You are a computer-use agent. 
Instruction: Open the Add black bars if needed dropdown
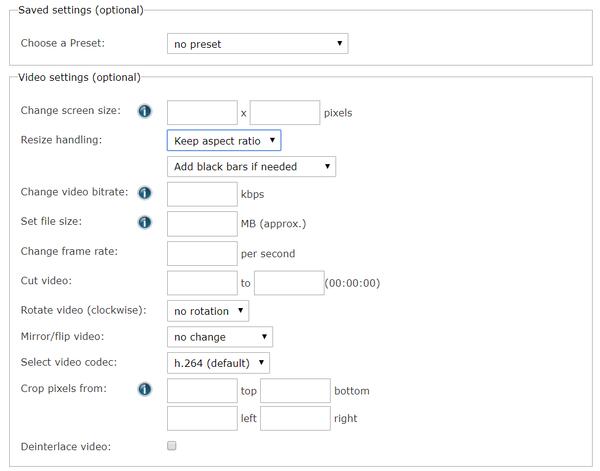251,167
